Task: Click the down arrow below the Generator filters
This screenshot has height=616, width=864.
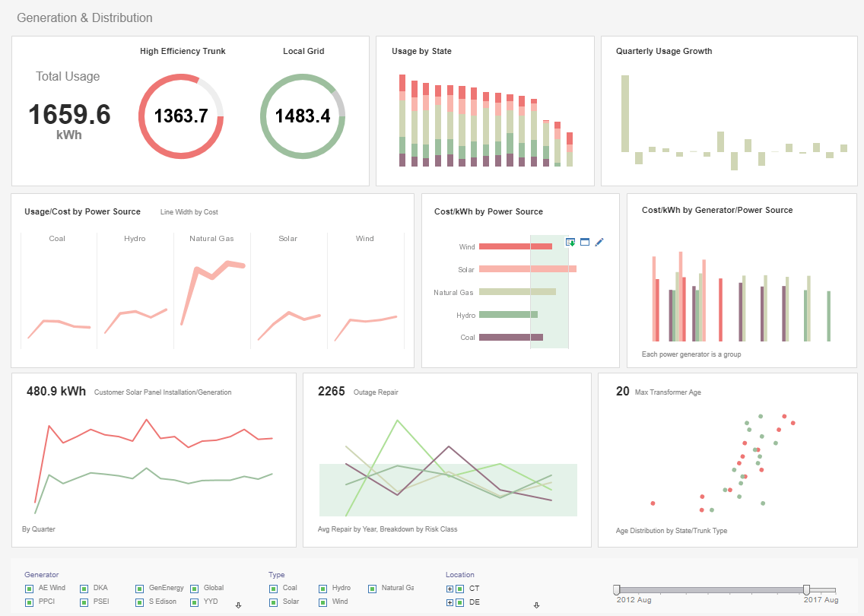Action: coord(238,604)
